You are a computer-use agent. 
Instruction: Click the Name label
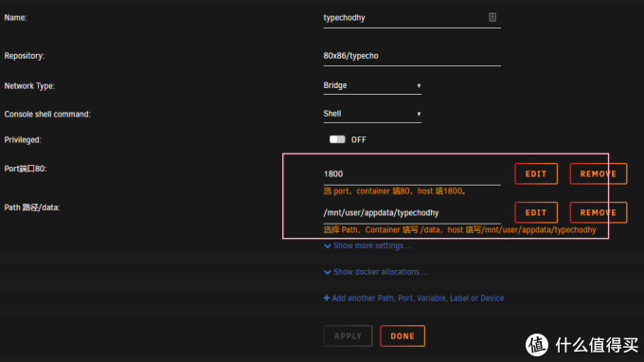click(15, 18)
